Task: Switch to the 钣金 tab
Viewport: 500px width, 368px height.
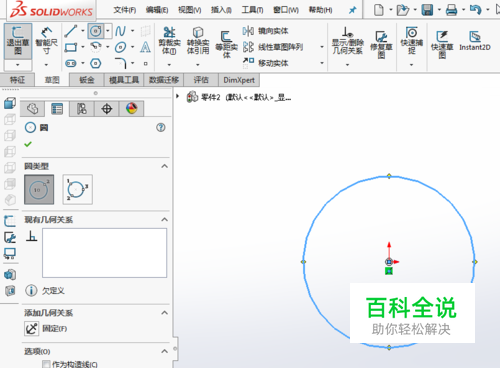Action: click(x=87, y=80)
